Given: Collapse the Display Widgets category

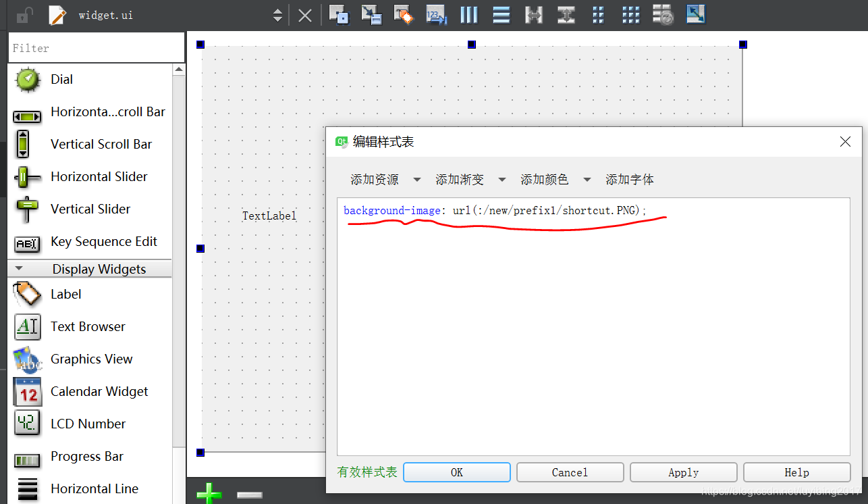Looking at the screenshot, I should pos(90,268).
